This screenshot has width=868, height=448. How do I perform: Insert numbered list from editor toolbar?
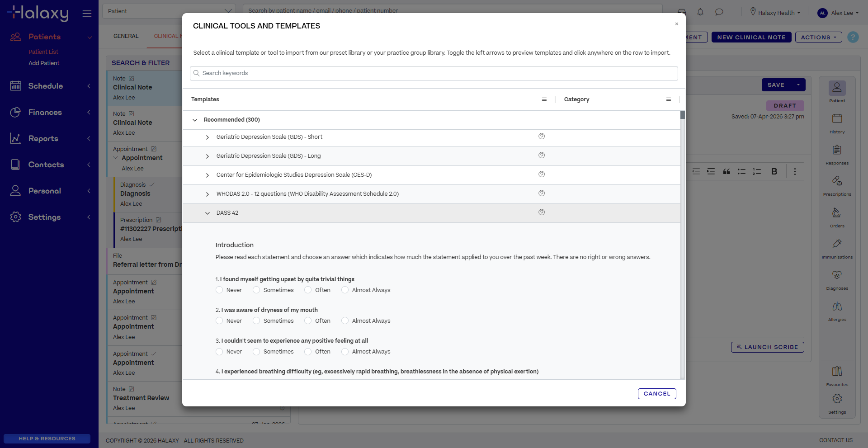click(757, 171)
